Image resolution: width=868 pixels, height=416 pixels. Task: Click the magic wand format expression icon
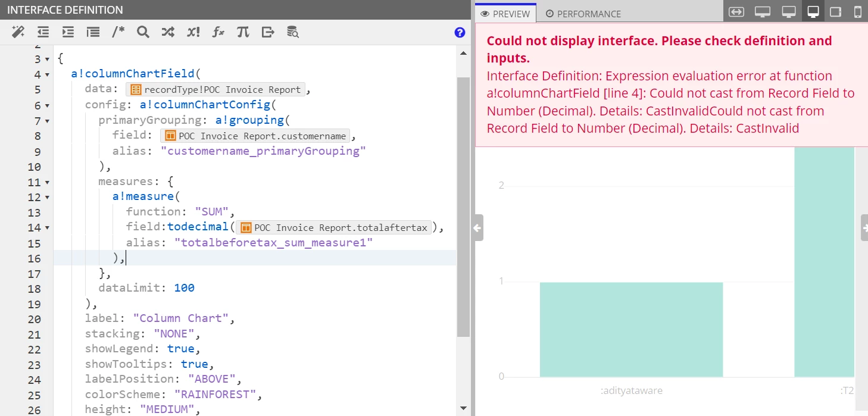pos(18,32)
